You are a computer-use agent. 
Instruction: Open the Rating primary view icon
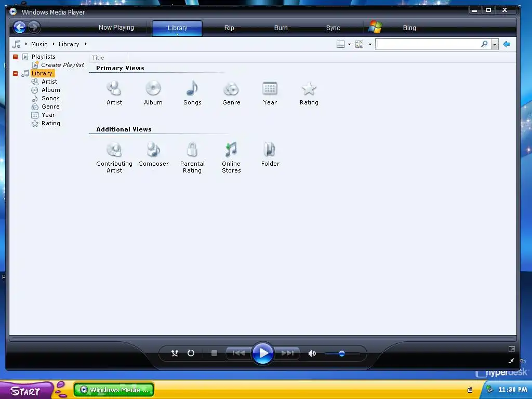pyautogui.click(x=309, y=94)
